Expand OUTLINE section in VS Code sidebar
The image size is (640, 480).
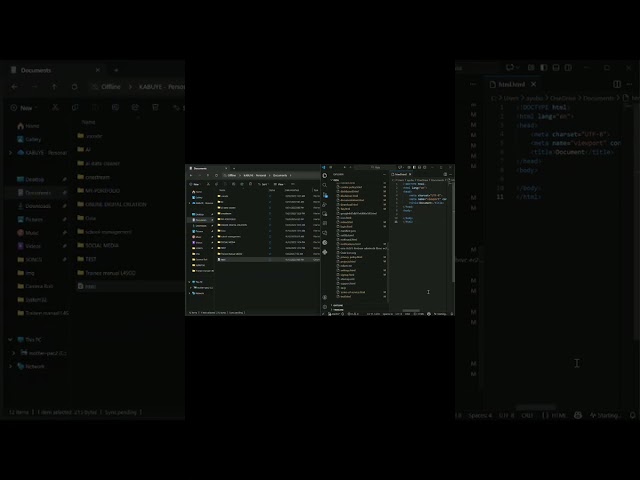tap(338, 305)
